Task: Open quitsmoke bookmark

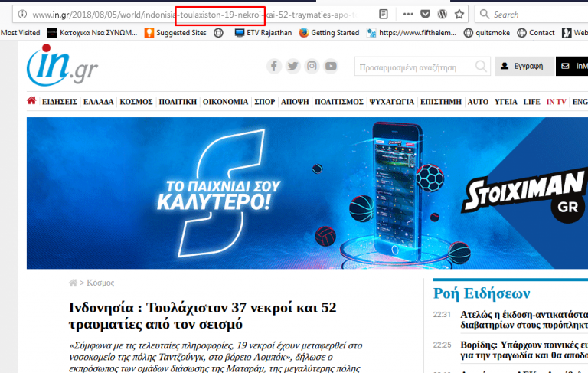Action: tap(487, 33)
